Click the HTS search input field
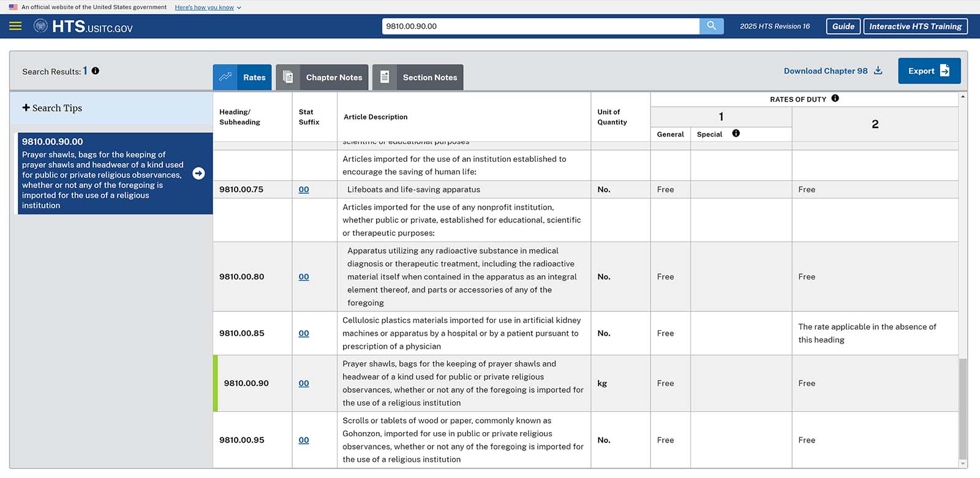 541,26
